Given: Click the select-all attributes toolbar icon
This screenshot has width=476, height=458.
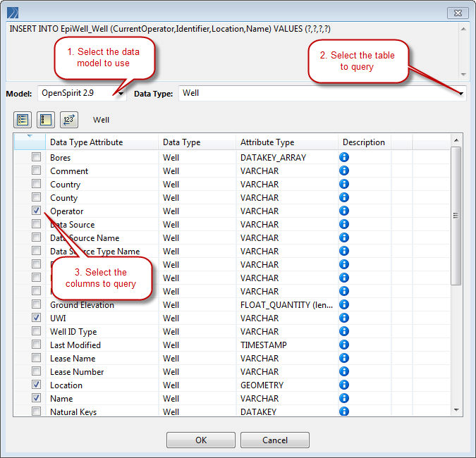Looking at the screenshot, I should coord(21,120).
